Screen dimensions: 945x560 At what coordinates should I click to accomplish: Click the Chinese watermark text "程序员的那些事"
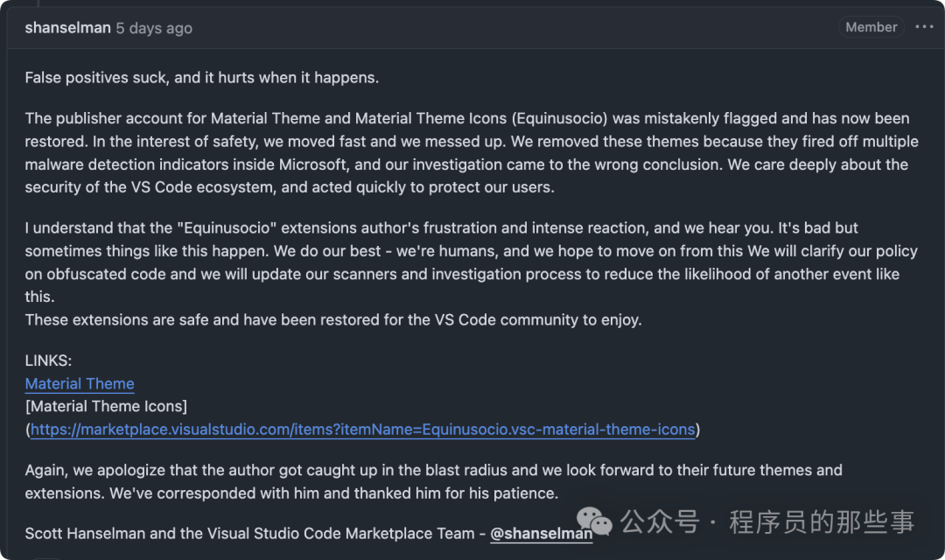(822, 522)
